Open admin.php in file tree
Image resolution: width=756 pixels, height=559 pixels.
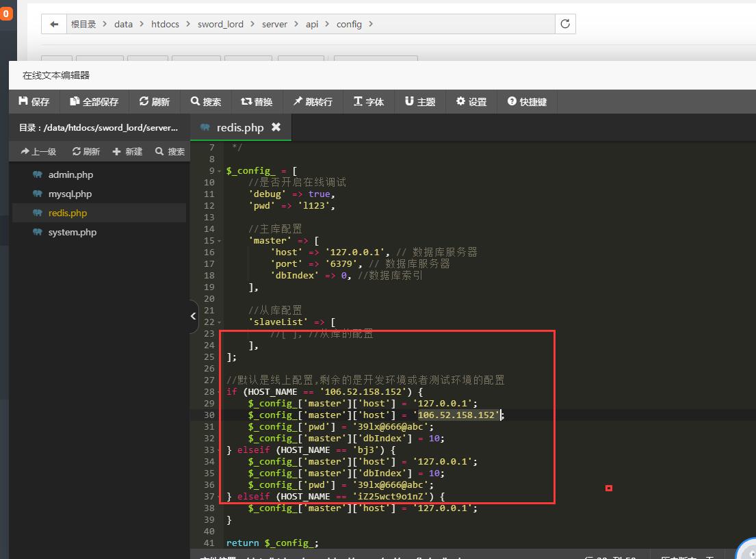70,175
